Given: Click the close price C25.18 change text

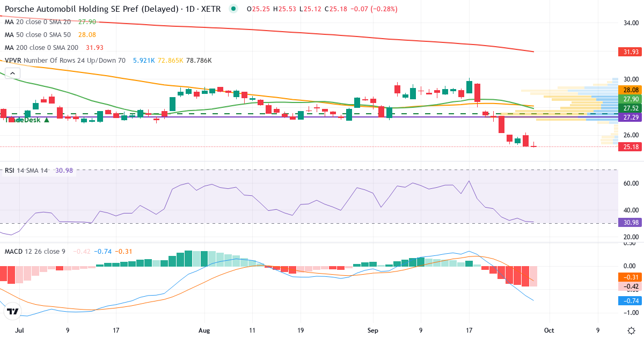Looking at the screenshot, I should (x=361, y=9).
